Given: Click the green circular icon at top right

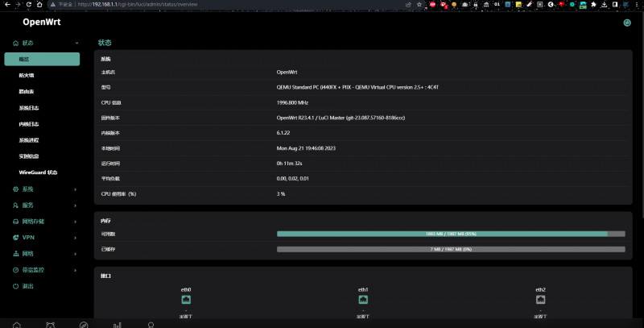Looking at the screenshot, I should pos(627,23).
